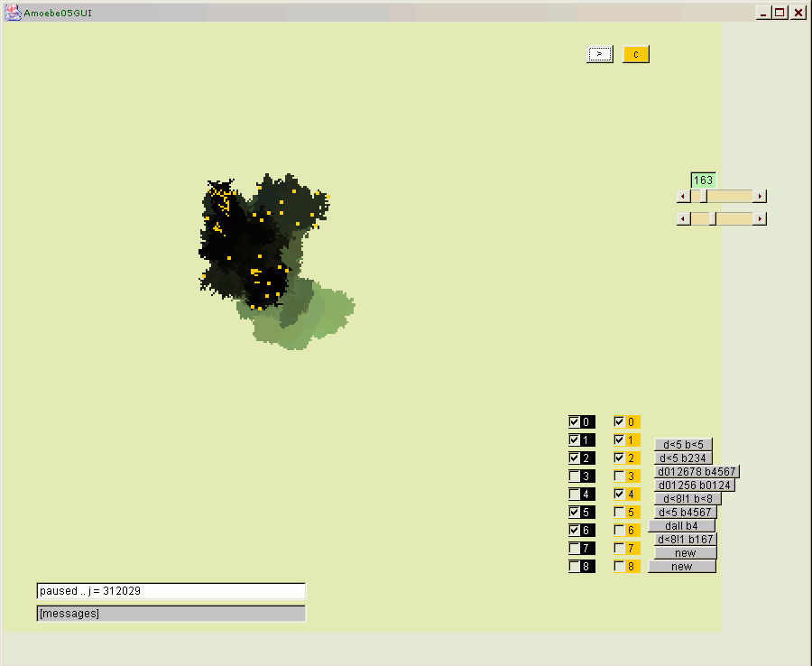
Task: Uncheck black checkbox 2
Action: coord(575,458)
